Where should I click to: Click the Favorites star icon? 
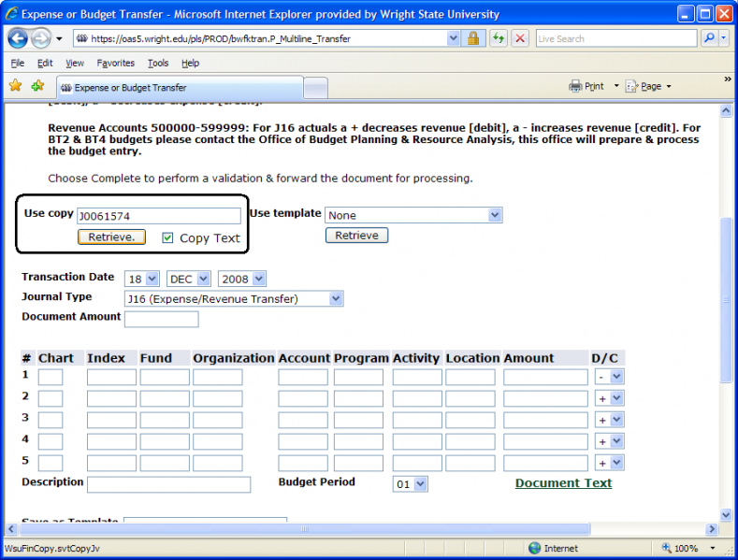16,86
